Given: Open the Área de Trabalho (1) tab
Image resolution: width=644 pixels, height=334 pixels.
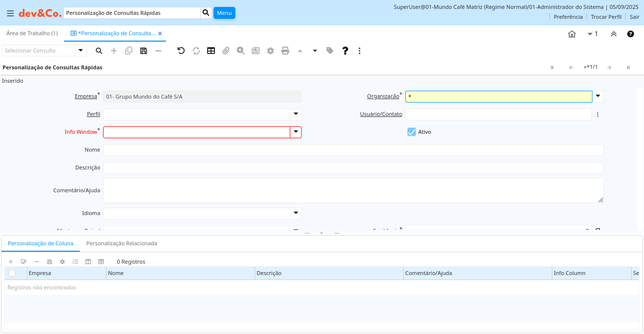Looking at the screenshot, I should coord(32,33).
